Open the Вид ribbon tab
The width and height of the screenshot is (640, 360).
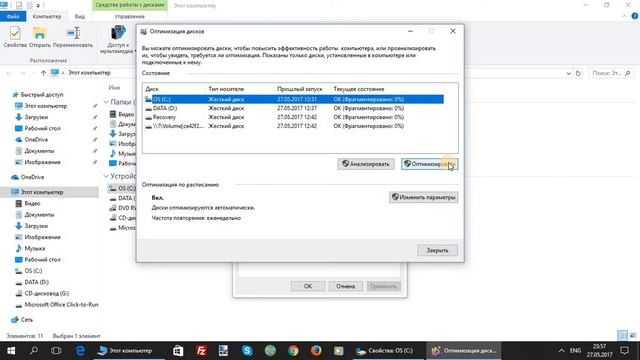[80, 16]
